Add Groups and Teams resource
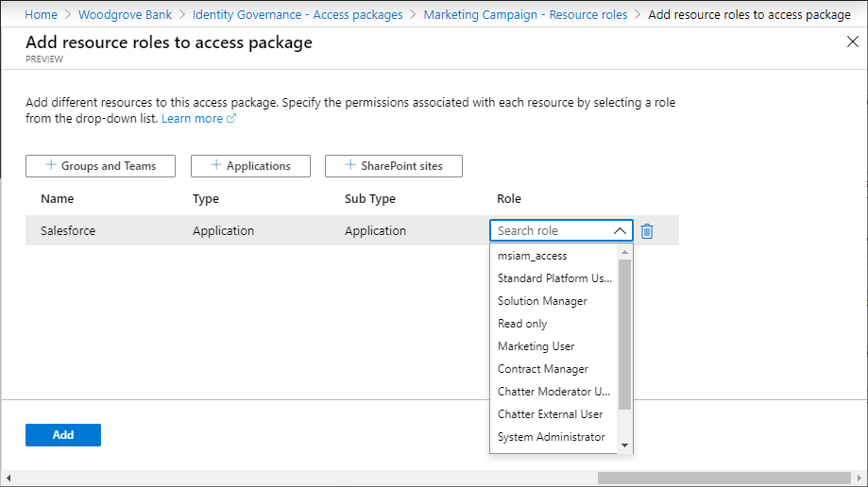 click(100, 166)
